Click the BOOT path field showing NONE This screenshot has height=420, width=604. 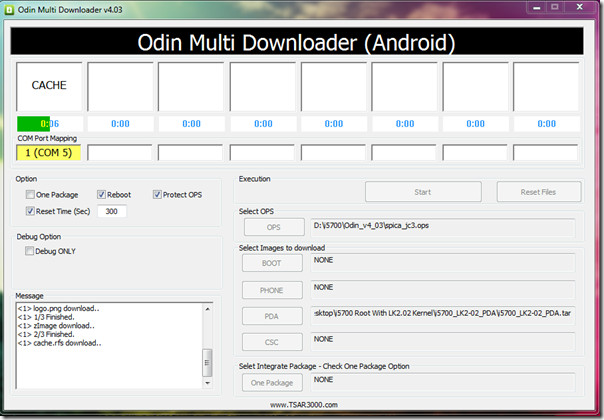(443, 263)
